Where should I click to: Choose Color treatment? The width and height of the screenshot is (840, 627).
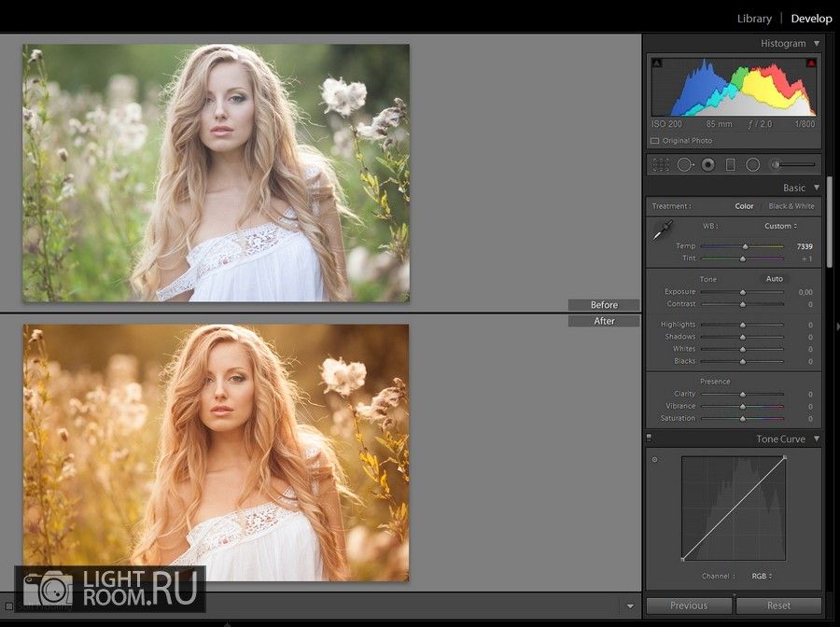tap(744, 206)
